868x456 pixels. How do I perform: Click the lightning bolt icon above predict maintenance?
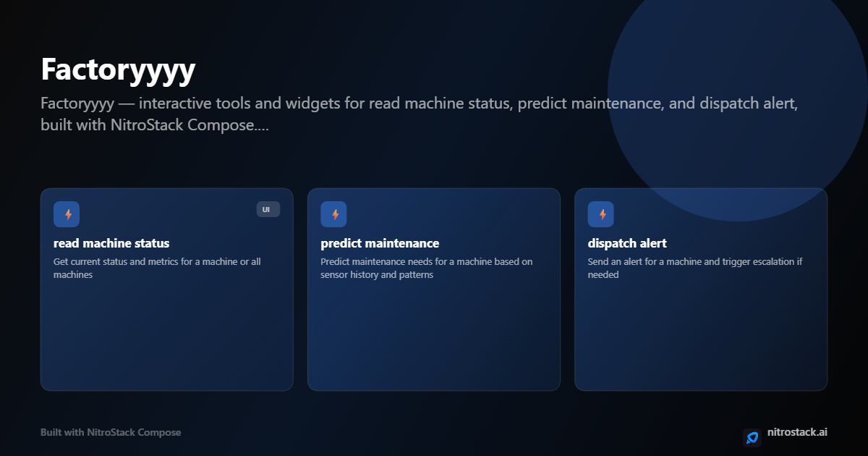pyautogui.click(x=333, y=214)
